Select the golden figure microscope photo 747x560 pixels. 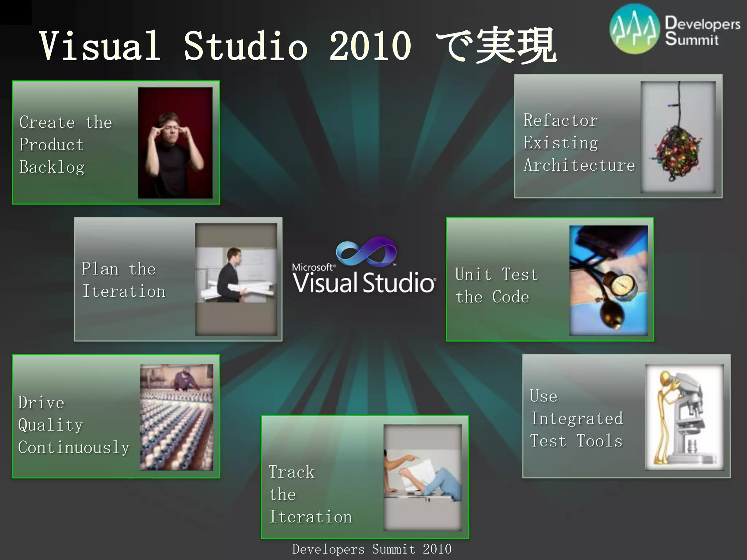684,417
